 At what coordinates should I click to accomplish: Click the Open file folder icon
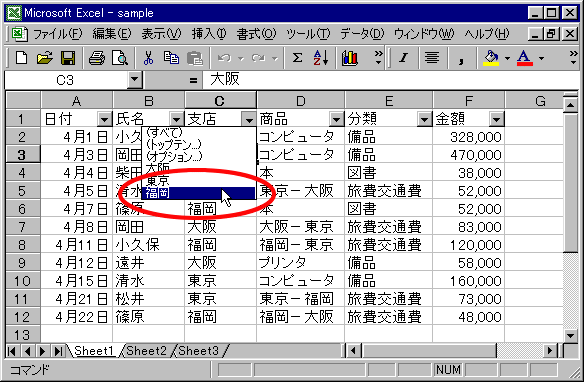[x=45, y=58]
